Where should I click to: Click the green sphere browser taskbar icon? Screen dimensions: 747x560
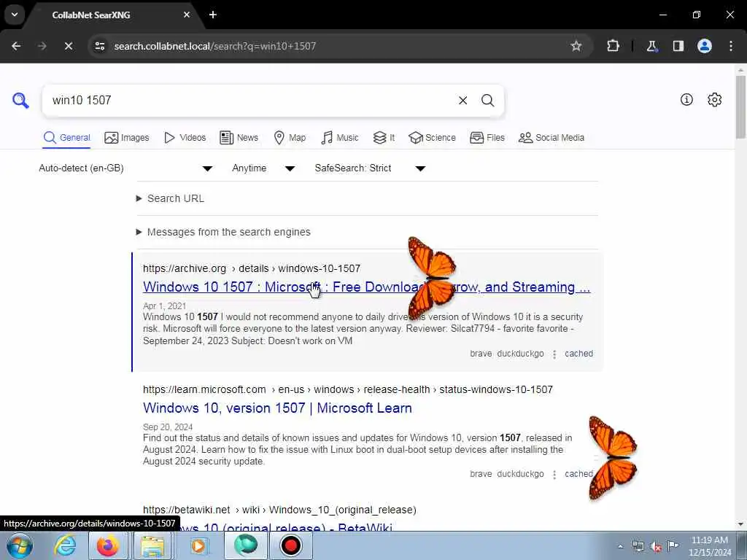click(x=246, y=545)
